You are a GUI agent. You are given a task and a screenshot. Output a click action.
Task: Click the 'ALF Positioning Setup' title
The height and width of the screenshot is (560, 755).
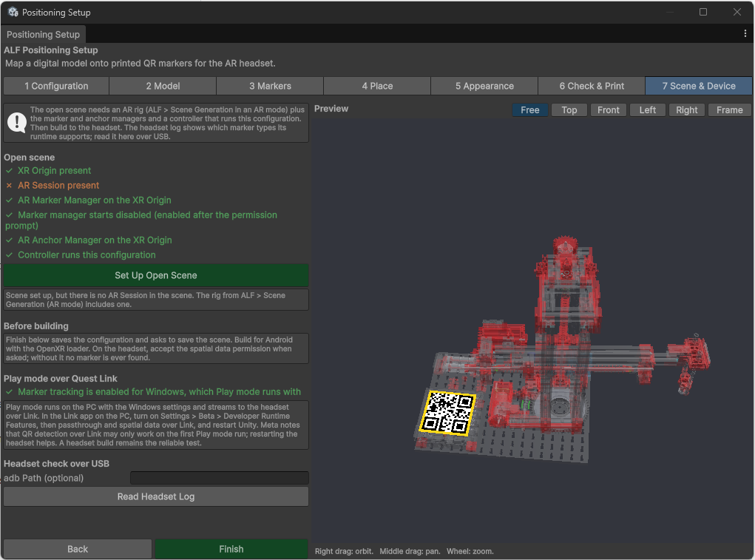pos(51,50)
